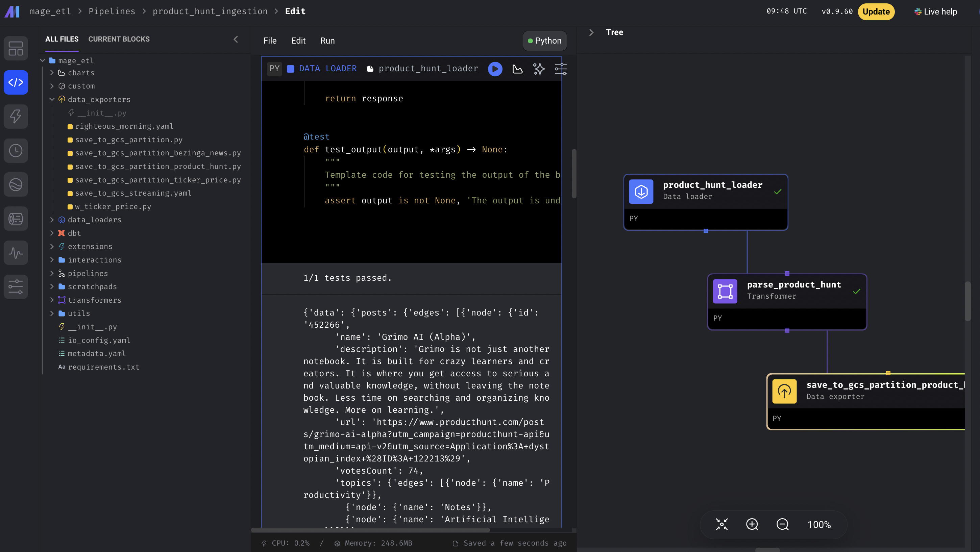Image resolution: width=980 pixels, height=552 pixels.
Task: Open save_to_gcs_partition_product_hunt.py file
Action: (x=157, y=166)
